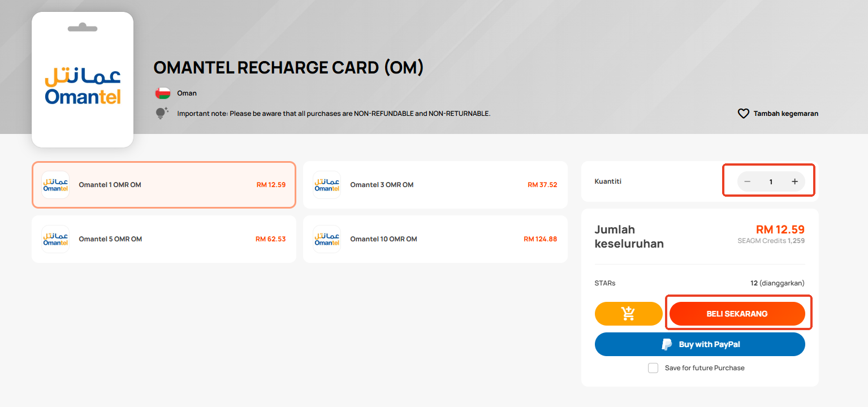
Task: Click the Omantel logo on 5 OMR card
Action: pyautogui.click(x=55, y=239)
